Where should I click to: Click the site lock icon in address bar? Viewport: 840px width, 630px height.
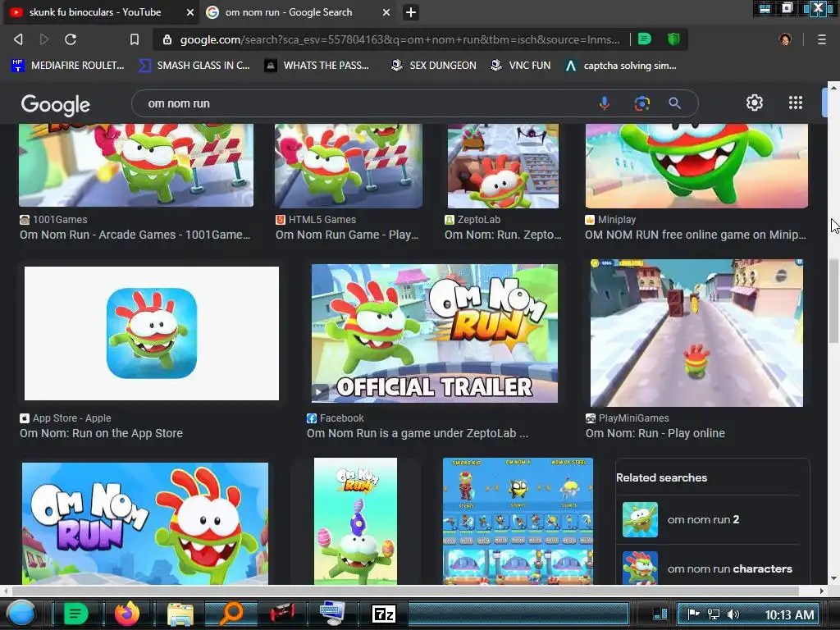click(167, 39)
